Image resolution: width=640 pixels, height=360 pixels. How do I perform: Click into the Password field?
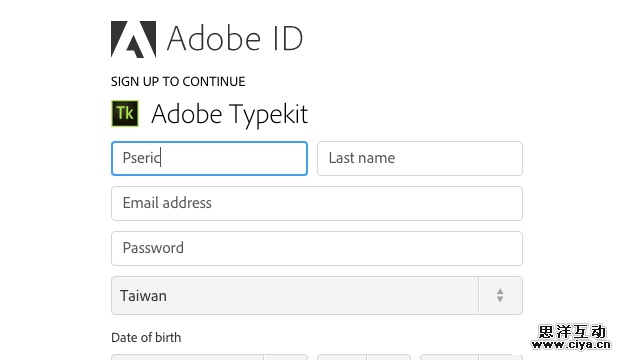point(317,248)
